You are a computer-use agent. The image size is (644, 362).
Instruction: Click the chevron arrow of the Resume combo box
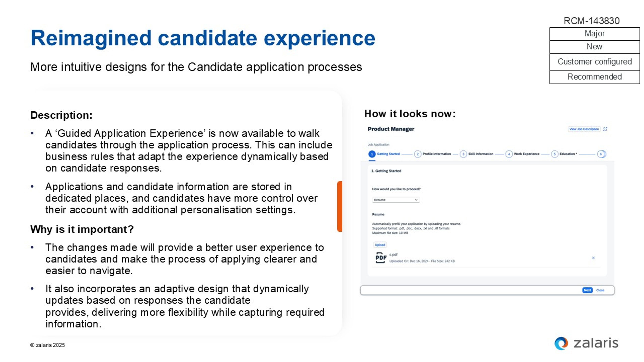click(x=416, y=200)
